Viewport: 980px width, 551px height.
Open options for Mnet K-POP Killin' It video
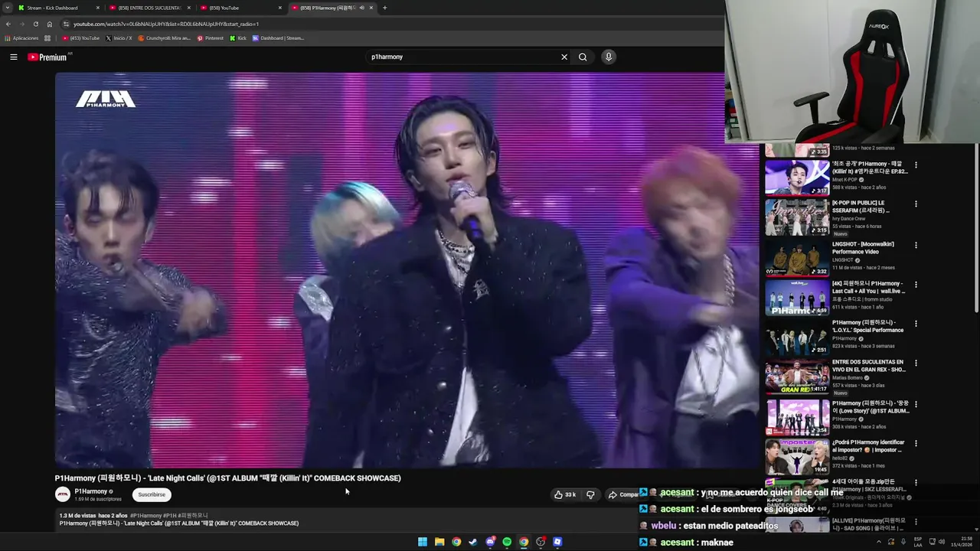(916, 165)
